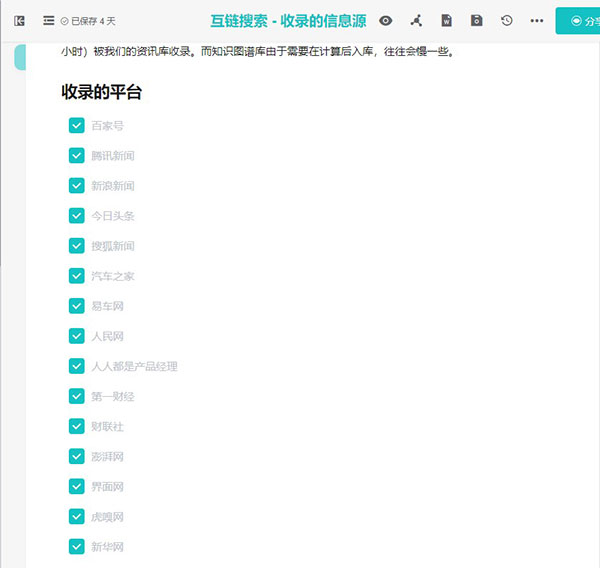Toggle the 腾讯新闻 checkbox
The height and width of the screenshot is (568, 600).
point(76,155)
